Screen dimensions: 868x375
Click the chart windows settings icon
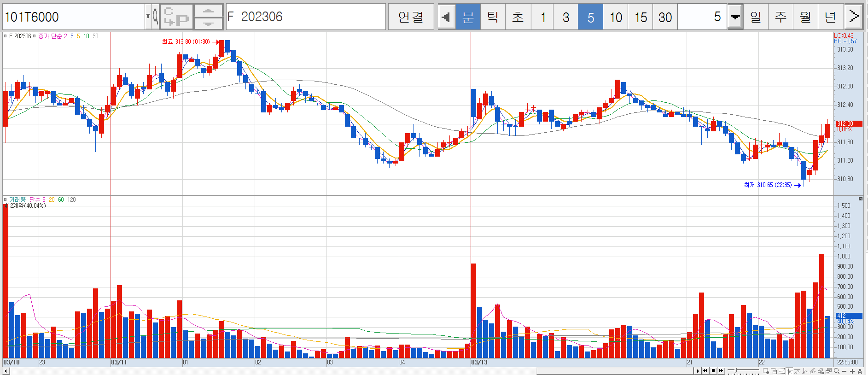coord(828,371)
